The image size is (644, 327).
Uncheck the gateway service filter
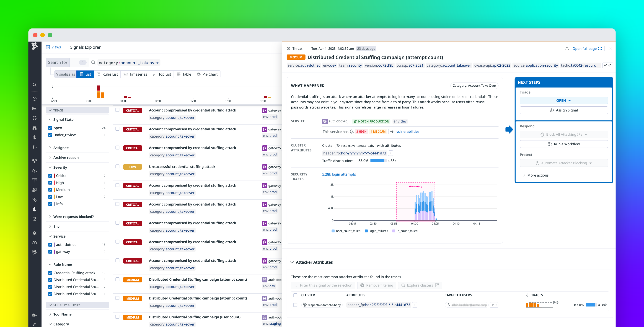[50, 252]
